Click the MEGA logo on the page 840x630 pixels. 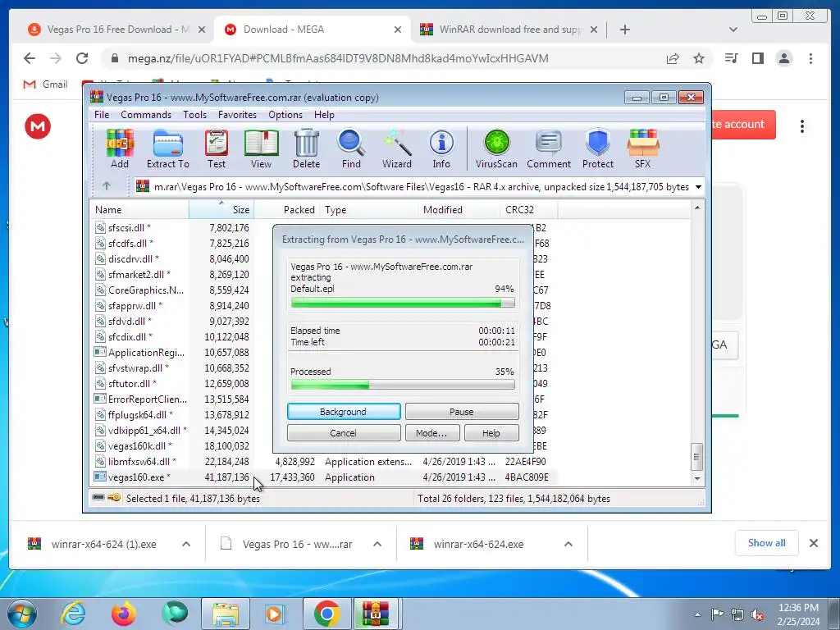(38, 126)
